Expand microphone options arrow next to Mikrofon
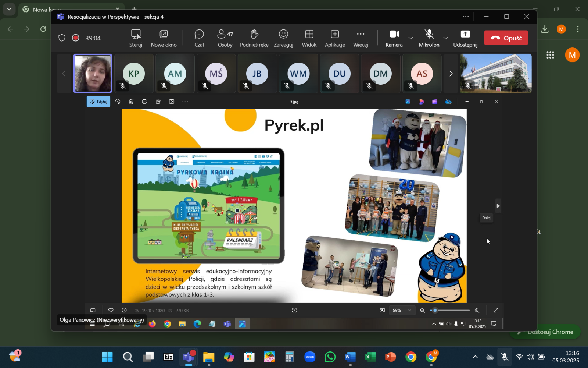 coord(445,38)
